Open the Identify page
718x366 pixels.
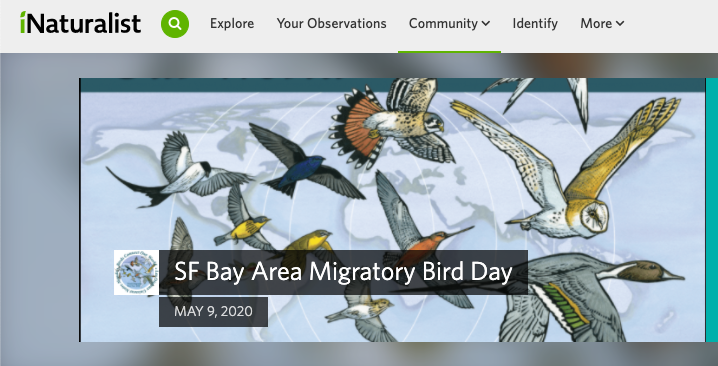(x=535, y=23)
